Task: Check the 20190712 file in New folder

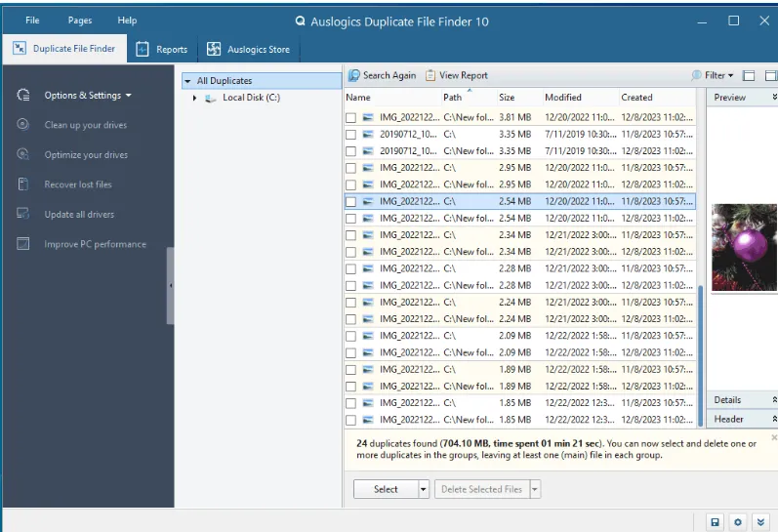Action: (350, 151)
